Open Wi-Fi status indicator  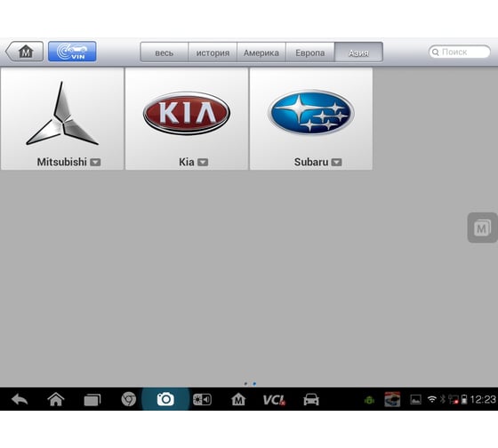pos(432,399)
